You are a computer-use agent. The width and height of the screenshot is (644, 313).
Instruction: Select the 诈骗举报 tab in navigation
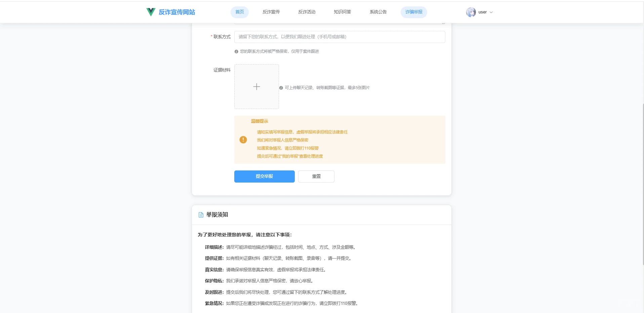pos(413,12)
